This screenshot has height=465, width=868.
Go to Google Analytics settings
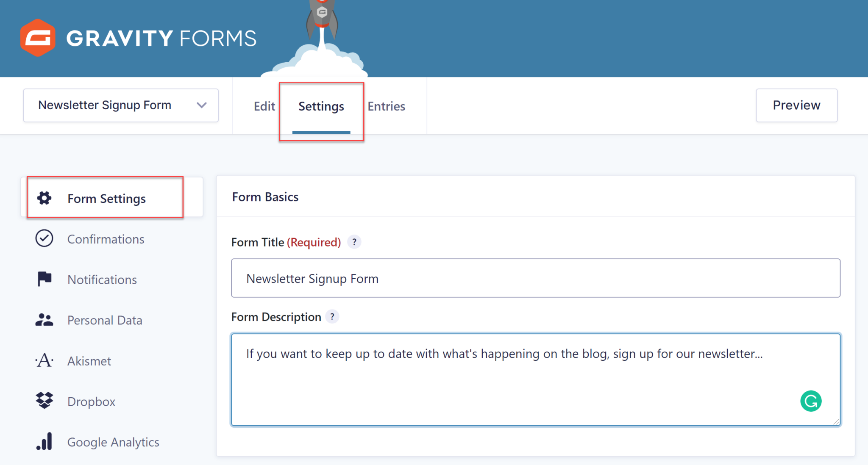click(x=113, y=441)
